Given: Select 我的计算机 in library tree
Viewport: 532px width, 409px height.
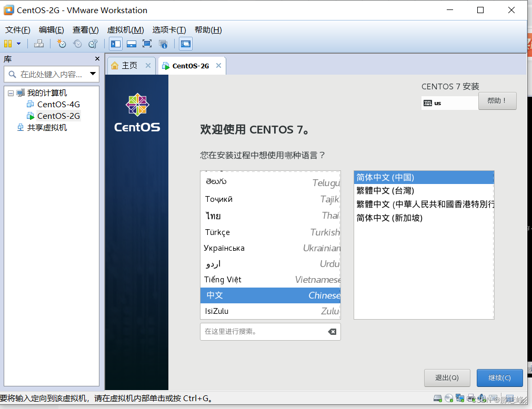Looking at the screenshot, I should click(x=47, y=93).
